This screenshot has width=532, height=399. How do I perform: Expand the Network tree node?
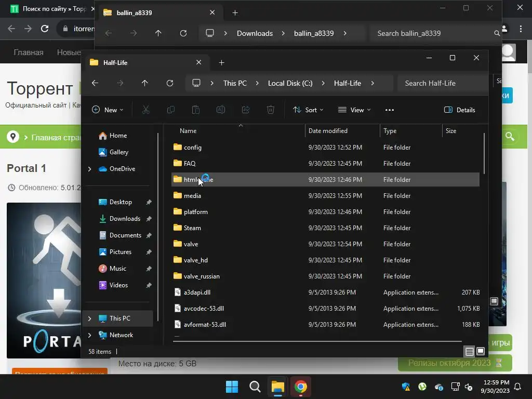pyautogui.click(x=89, y=335)
